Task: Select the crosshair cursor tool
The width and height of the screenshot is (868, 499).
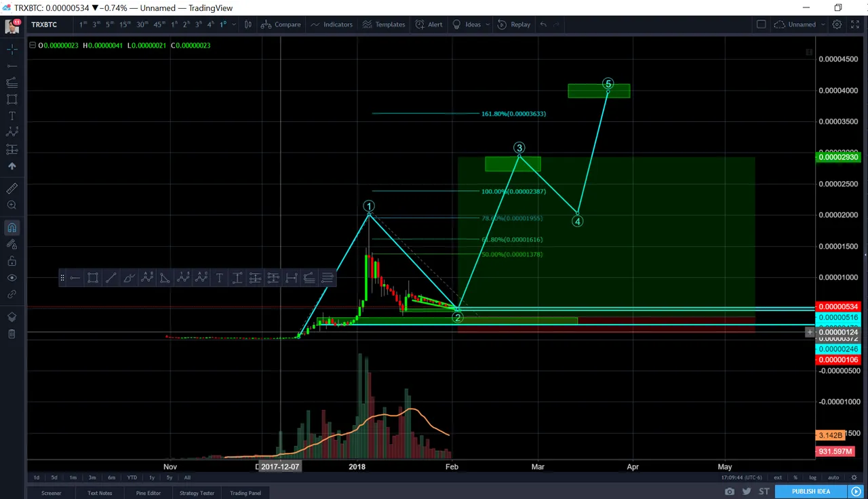Action: click(x=12, y=49)
